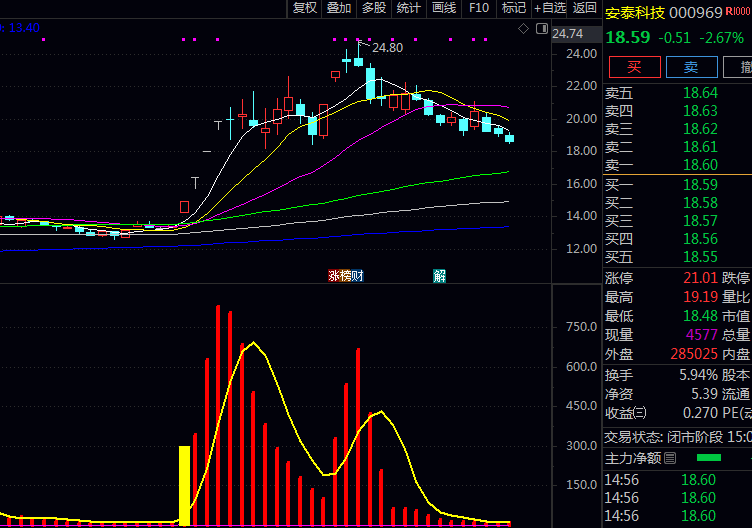Click the yellow volume bar
The width and height of the screenshot is (752, 528).
(184, 485)
